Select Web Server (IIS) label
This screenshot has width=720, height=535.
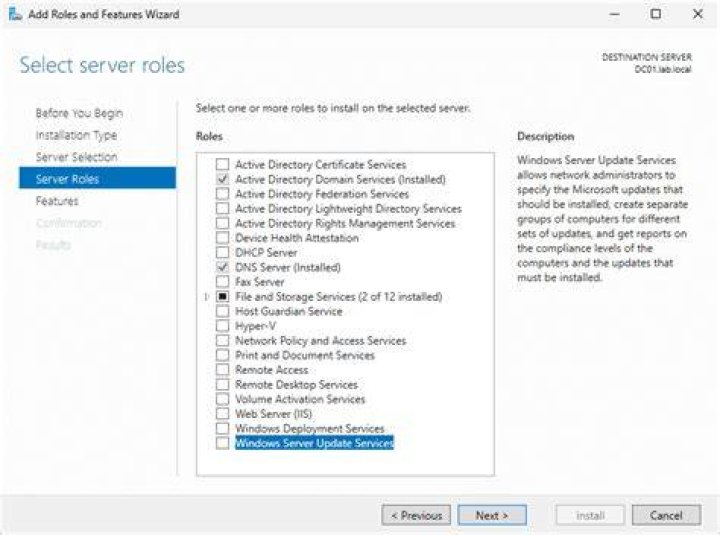pyautogui.click(x=274, y=414)
